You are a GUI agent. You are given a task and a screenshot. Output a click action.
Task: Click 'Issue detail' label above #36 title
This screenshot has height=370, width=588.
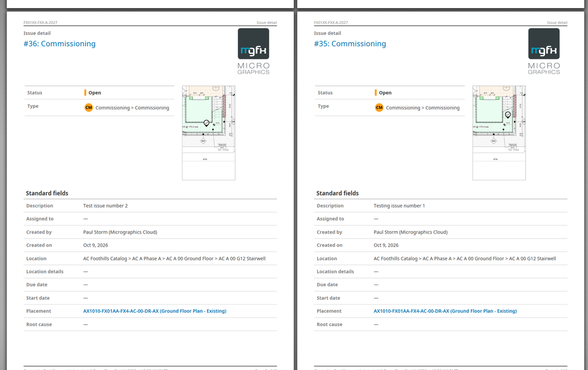[x=37, y=33]
